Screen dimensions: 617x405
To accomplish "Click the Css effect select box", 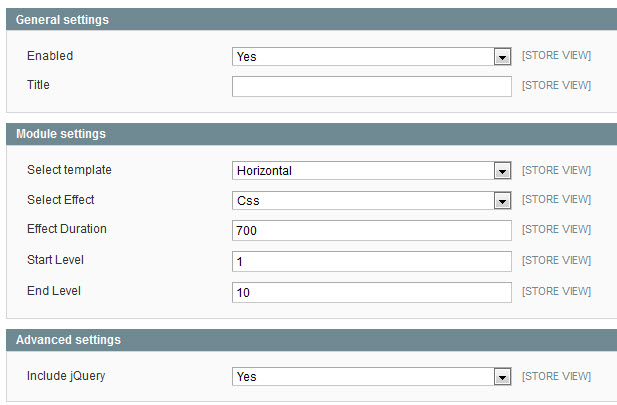I will (x=372, y=201).
